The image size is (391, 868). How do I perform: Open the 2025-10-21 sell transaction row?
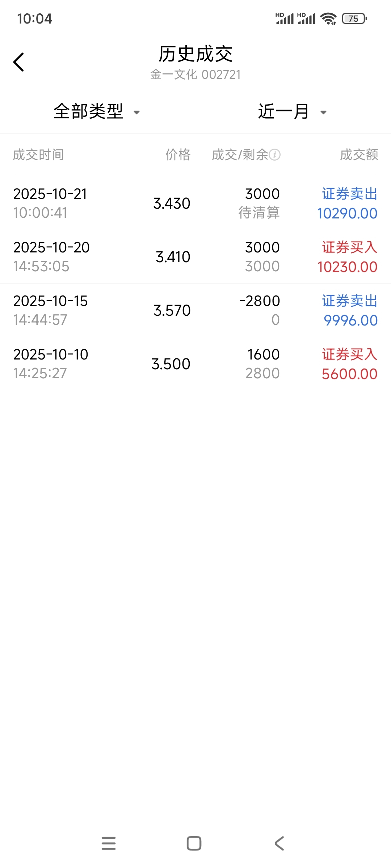tap(195, 203)
